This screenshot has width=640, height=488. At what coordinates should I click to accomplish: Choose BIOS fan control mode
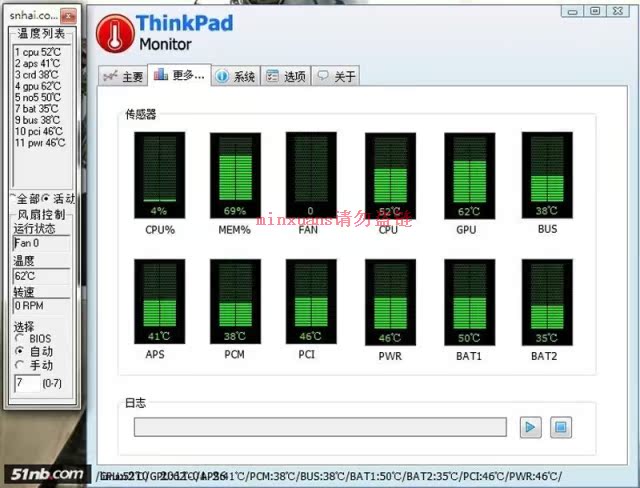(x=33, y=338)
